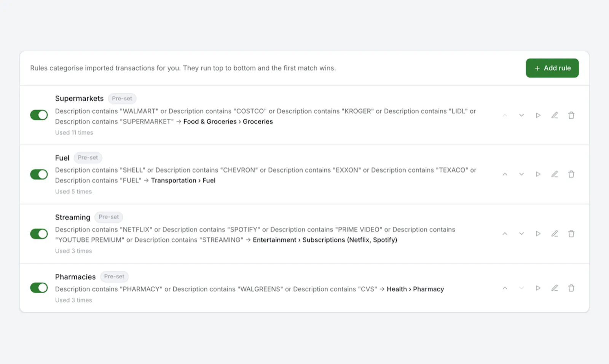Edit the Pharmacies rule
The image size is (609, 364).
555,288
